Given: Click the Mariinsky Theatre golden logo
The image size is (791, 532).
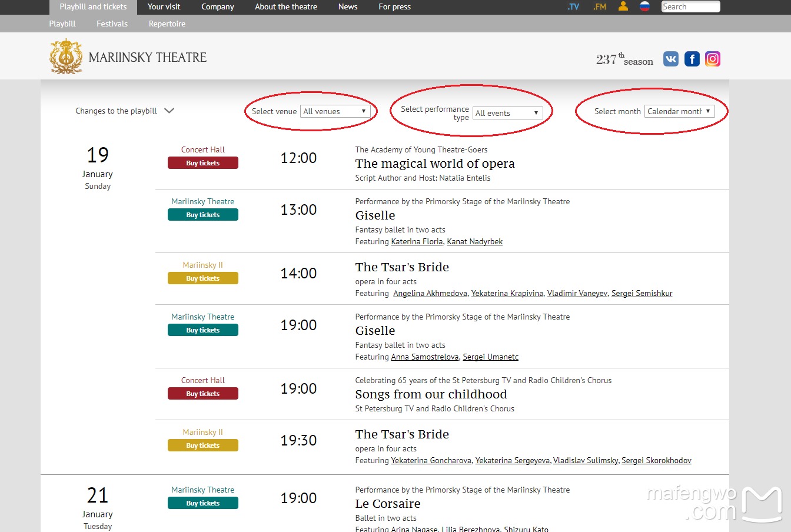Looking at the screenshot, I should [66, 56].
